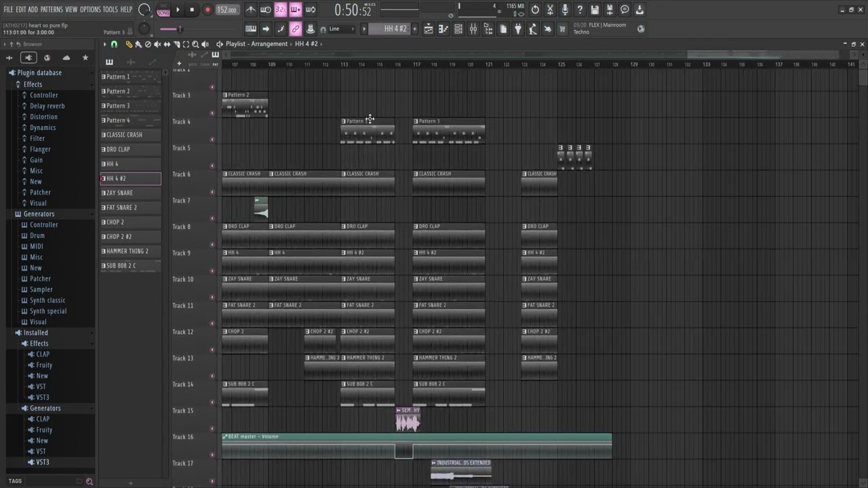This screenshot has height=488, width=868.
Task: Open the Playlist view button
Action: 429,28
